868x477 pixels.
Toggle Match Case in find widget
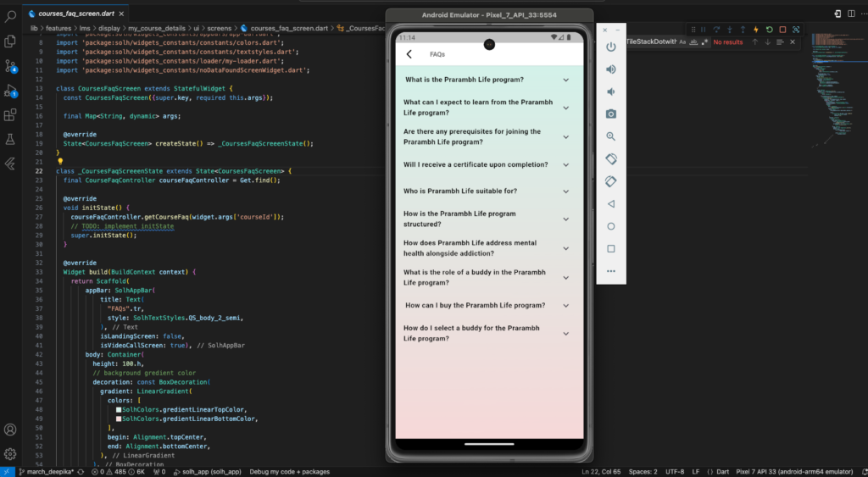(x=682, y=42)
